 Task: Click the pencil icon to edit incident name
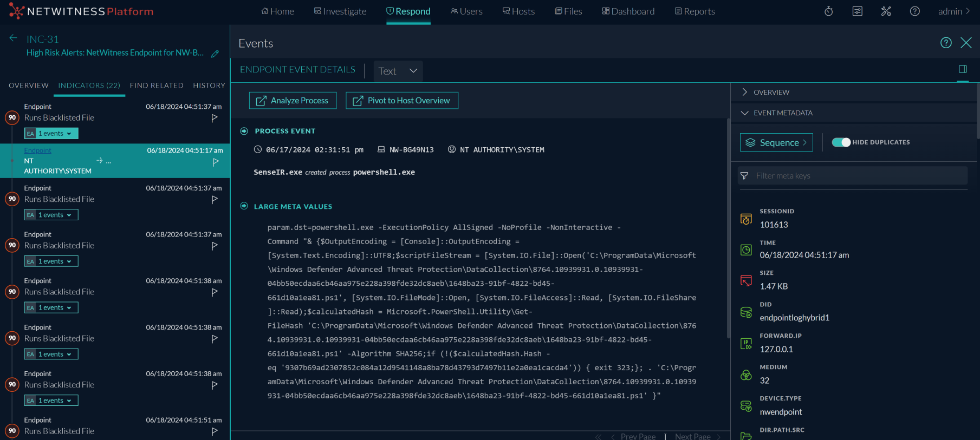[x=215, y=54]
